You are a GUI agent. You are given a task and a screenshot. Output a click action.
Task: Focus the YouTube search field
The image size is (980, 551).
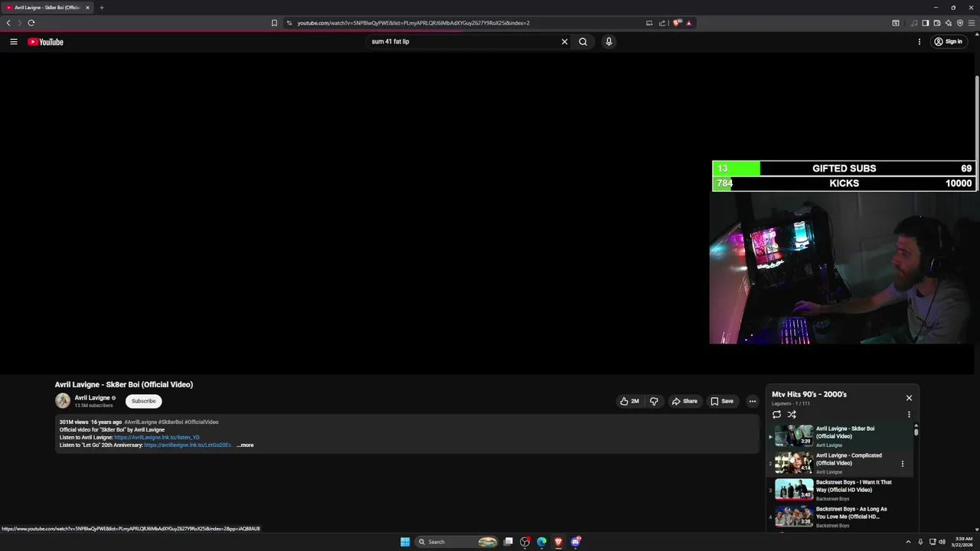coord(463,42)
